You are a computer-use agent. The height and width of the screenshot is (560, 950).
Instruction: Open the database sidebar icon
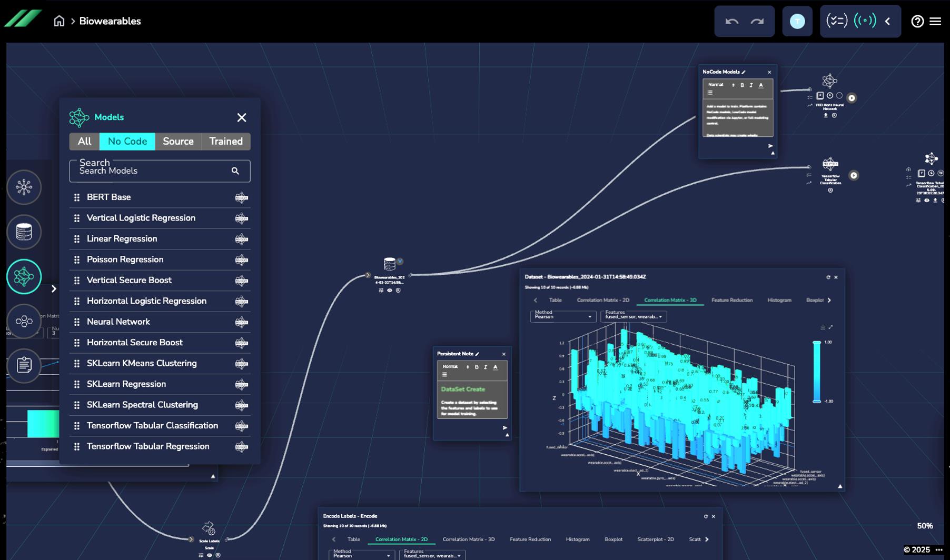24,232
